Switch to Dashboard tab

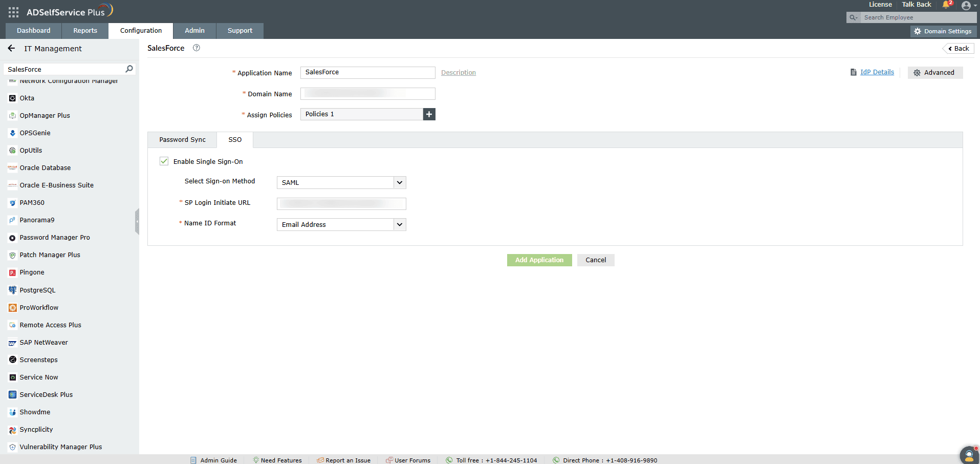click(34, 31)
